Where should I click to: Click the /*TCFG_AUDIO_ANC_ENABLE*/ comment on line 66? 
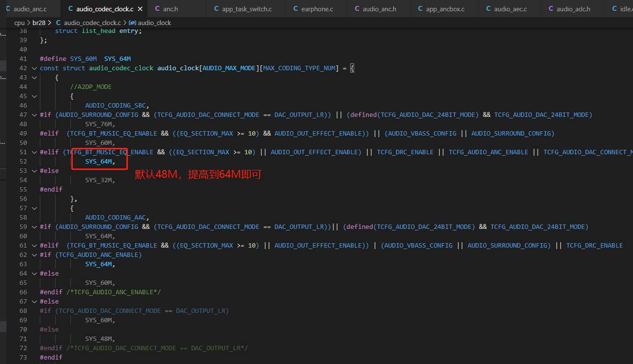[x=114, y=292]
